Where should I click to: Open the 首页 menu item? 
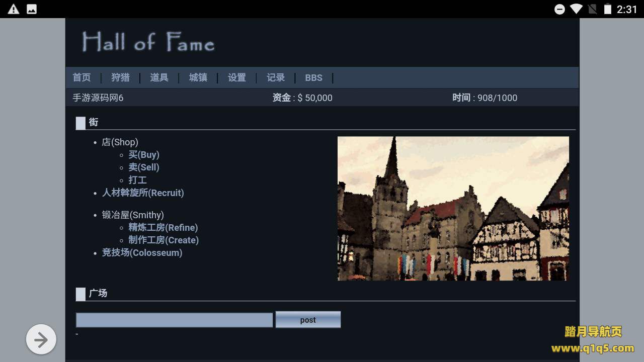(82, 77)
